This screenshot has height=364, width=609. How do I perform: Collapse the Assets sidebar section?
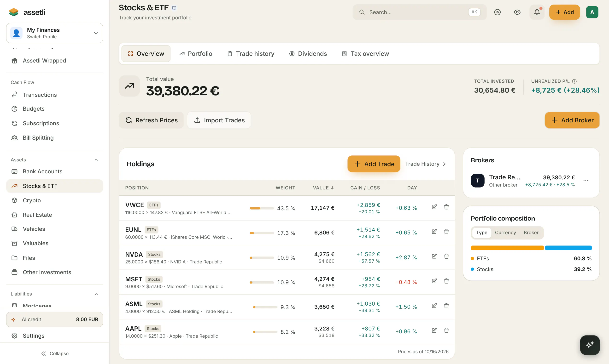click(x=96, y=160)
